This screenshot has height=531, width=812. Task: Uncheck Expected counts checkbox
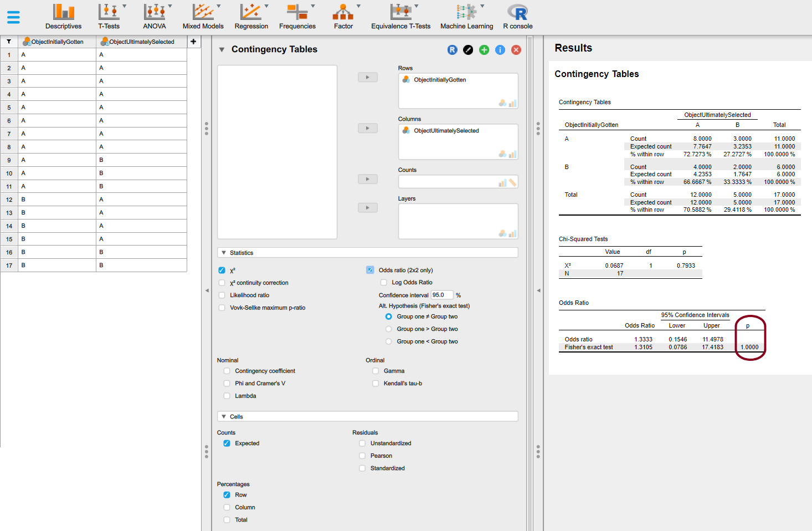point(227,443)
